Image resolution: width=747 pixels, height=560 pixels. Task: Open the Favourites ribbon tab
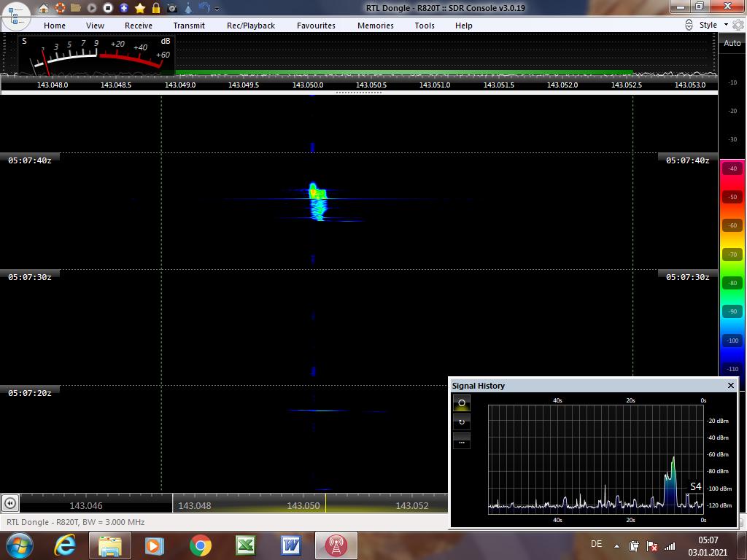click(316, 26)
